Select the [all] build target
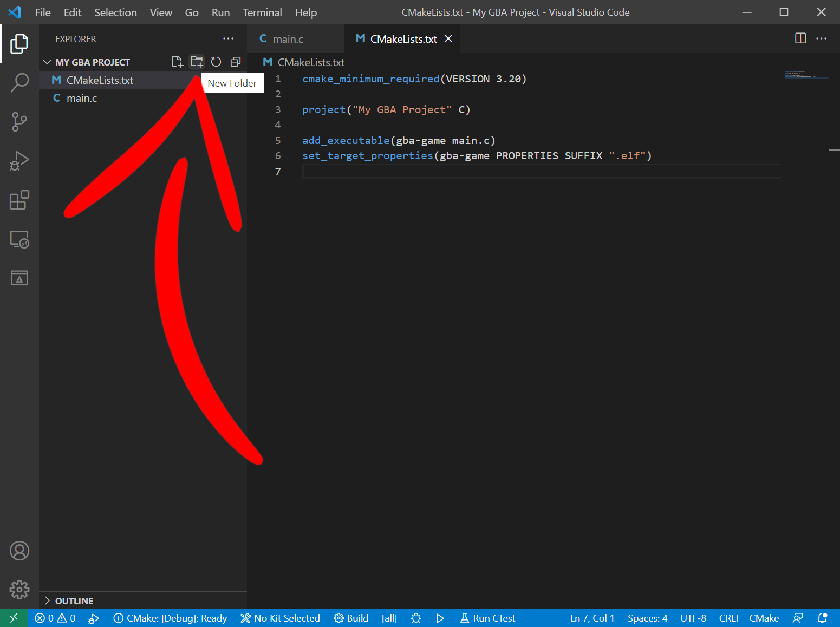Viewport: 840px width, 627px height. tap(388, 618)
